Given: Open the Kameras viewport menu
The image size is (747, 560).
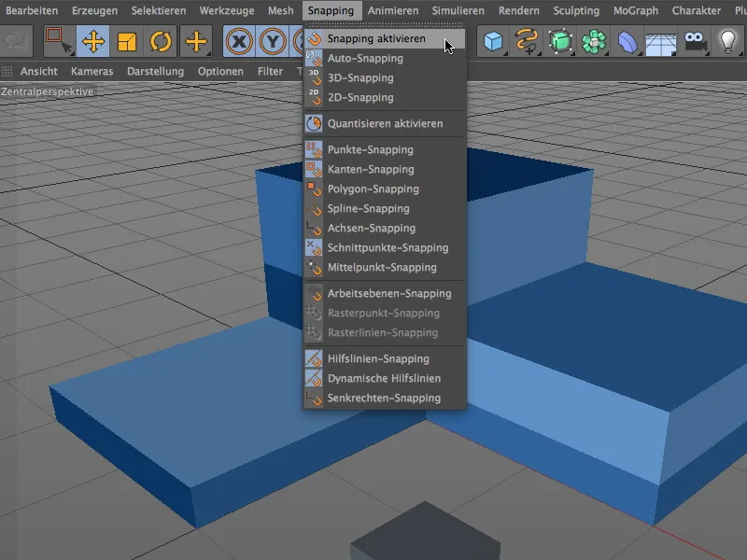Looking at the screenshot, I should pos(92,72).
